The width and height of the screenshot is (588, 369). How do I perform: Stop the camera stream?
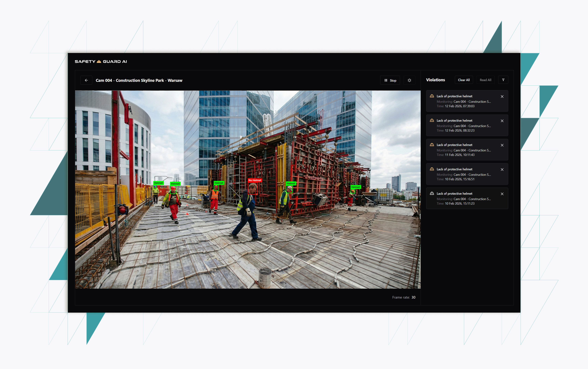(x=390, y=80)
